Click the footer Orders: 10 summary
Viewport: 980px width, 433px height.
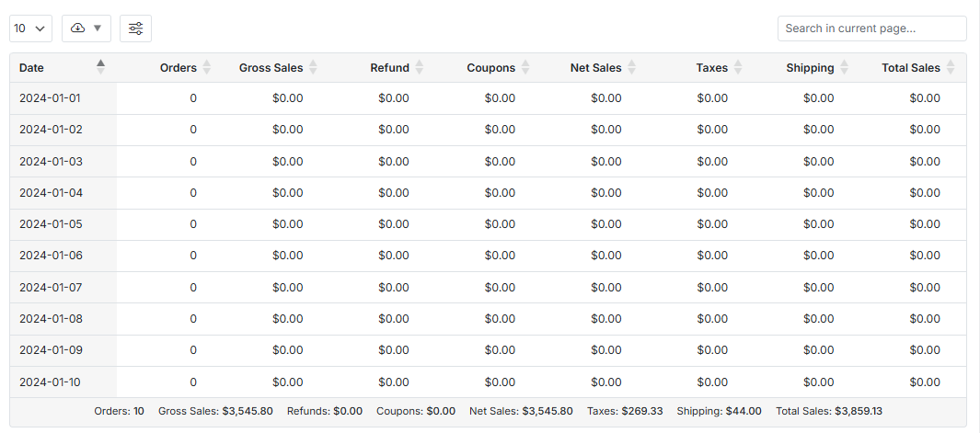119,411
